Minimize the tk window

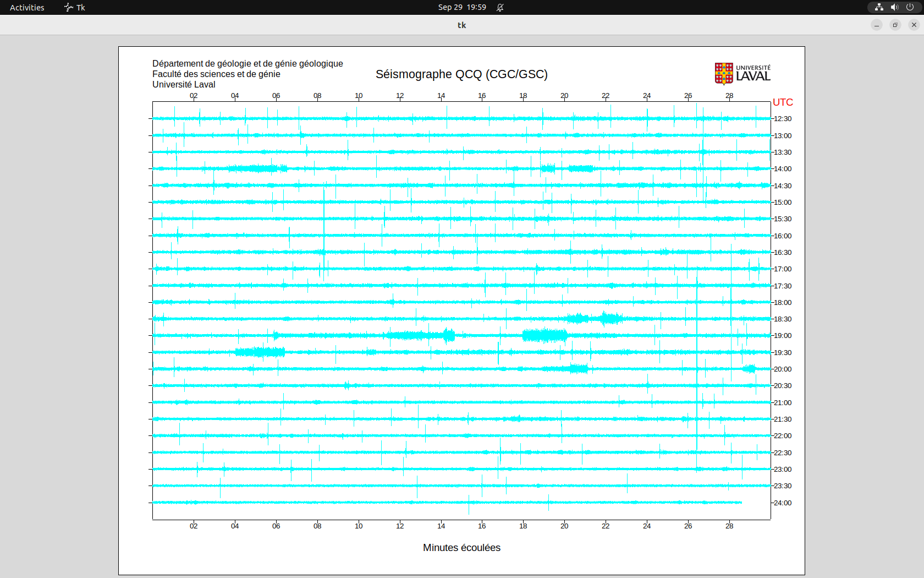(877, 25)
